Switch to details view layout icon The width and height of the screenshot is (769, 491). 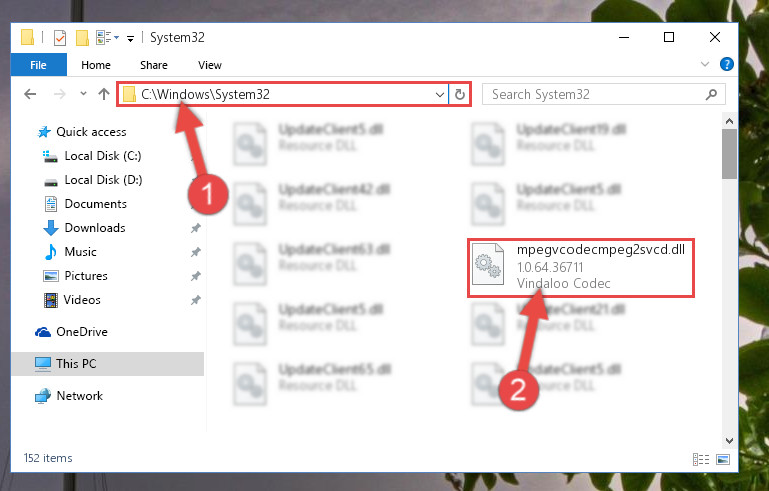pos(700,459)
